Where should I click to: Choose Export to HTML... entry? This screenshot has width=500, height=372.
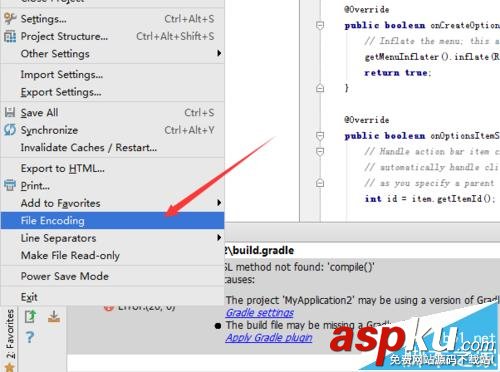click(112, 168)
